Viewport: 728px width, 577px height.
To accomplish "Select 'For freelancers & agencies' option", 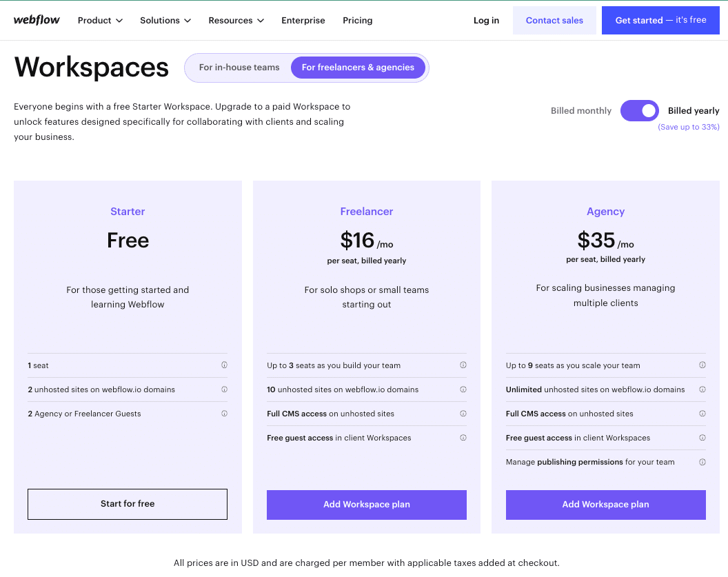I will [x=358, y=68].
